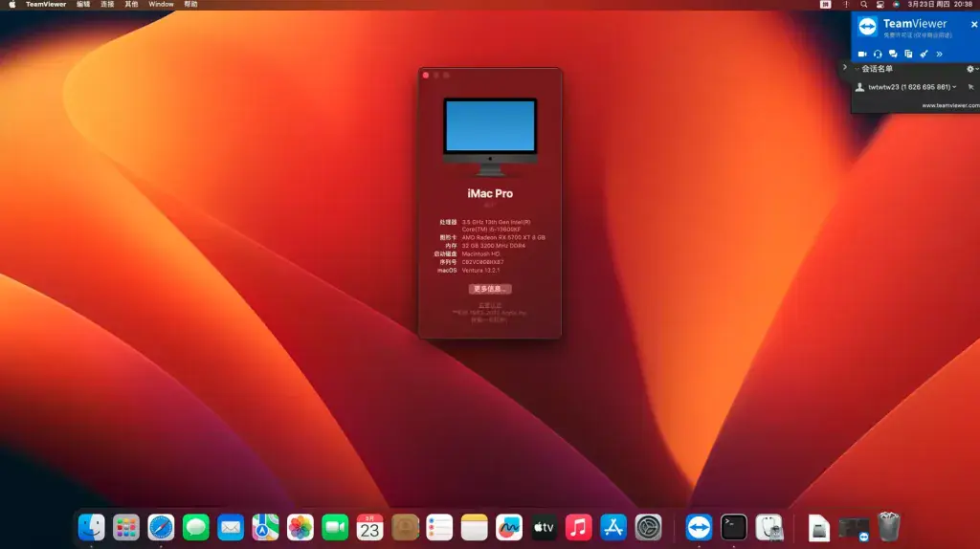This screenshot has width=980, height=549.
Task: Click the AMD Radeon RX 5700 XT text
Action: click(503, 237)
